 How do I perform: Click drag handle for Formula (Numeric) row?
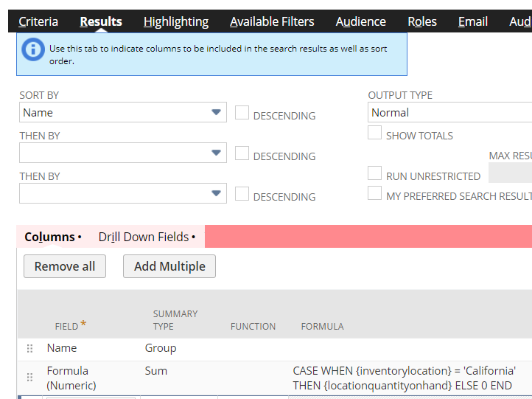click(29, 377)
